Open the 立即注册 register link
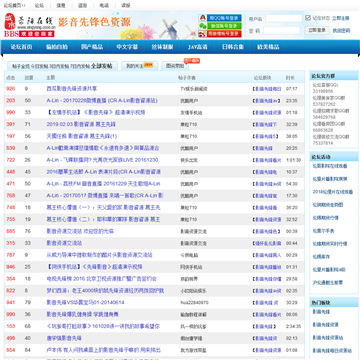This screenshot has width=360, height=360. pos(341,18)
